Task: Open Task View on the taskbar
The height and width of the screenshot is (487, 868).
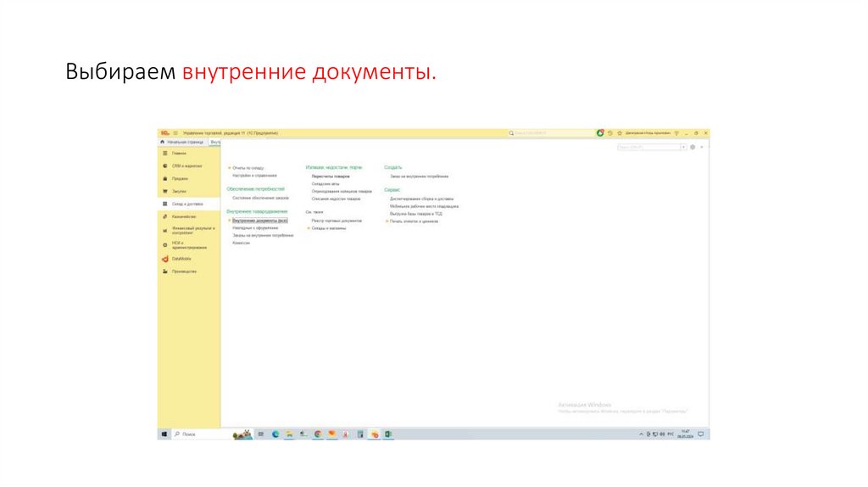Action: [261, 434]
